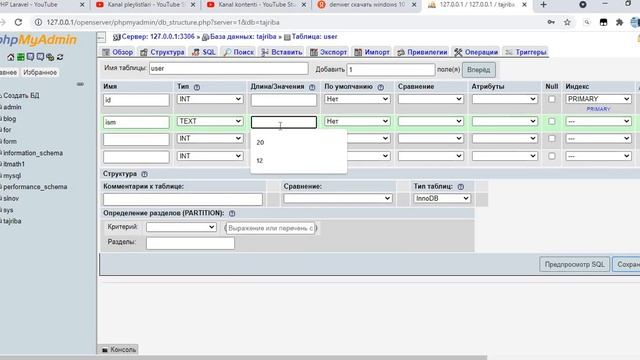Tick the Null checkbox for the ism column
The width and height of the screenshot is (640, 360).
point(551,121)
